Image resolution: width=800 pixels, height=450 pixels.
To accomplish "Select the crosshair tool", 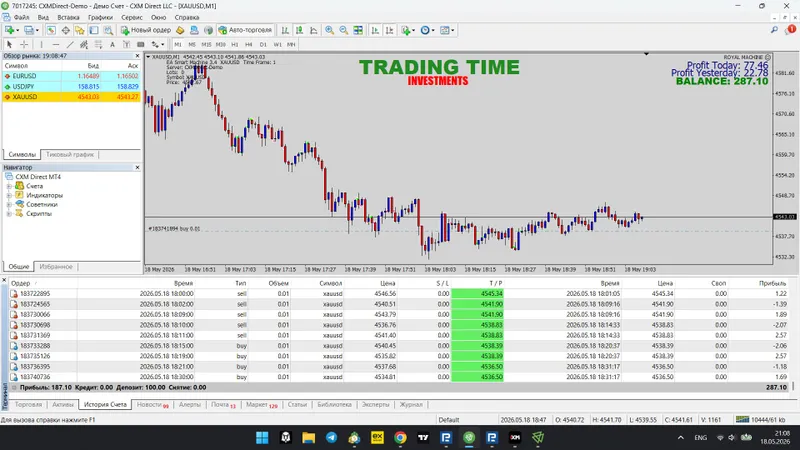I will tap(23, 45).
